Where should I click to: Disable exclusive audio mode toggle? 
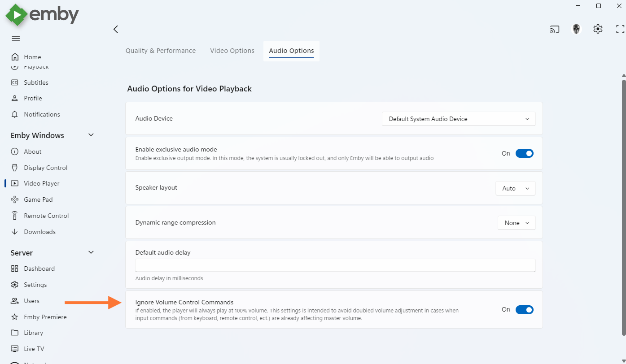pyautogui.click(x=524, y=153)
